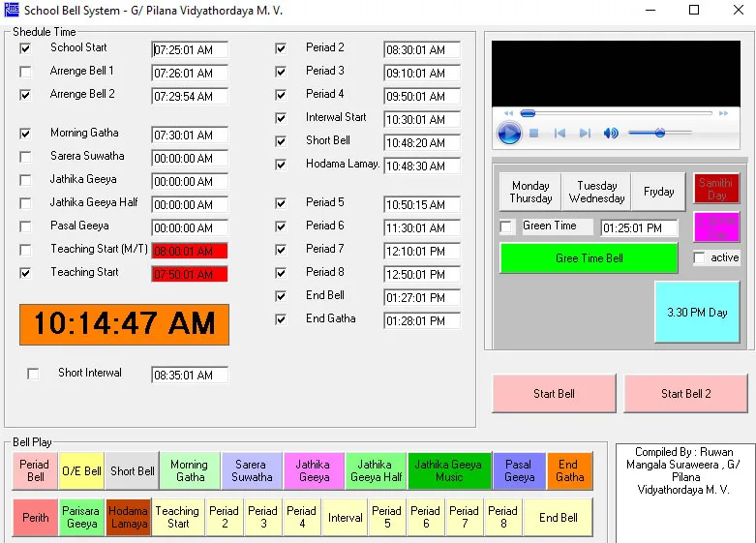Click the fast-forward icon beside seek bar
Viewport: 756px width, 543px height.
point(724,113)
